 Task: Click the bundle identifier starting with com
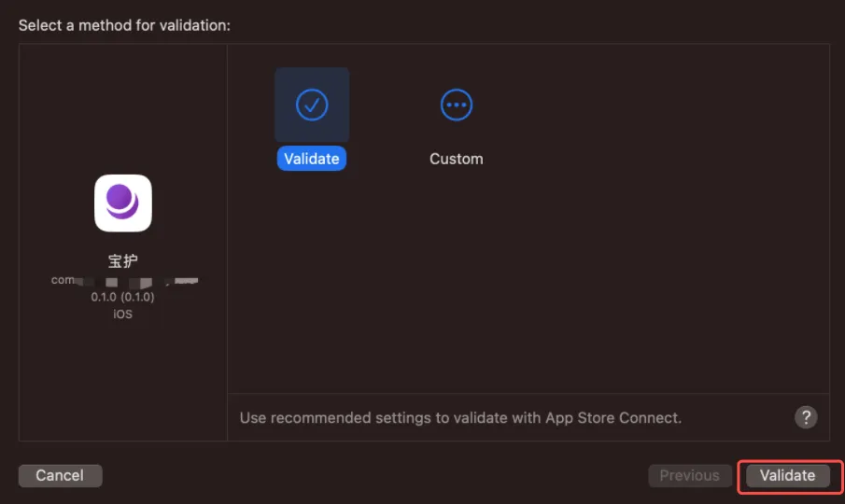pyautogui.click(x=63, y=280)
